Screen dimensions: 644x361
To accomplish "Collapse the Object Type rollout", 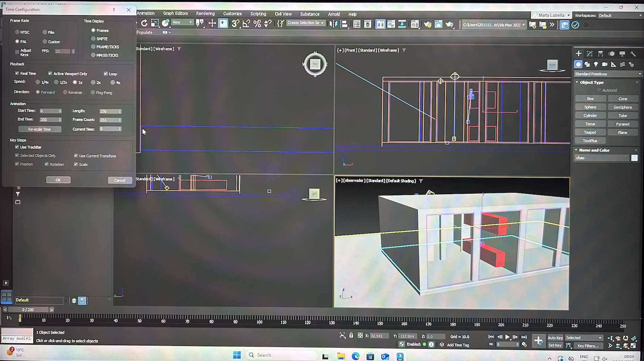I will (x=591, y=82).
